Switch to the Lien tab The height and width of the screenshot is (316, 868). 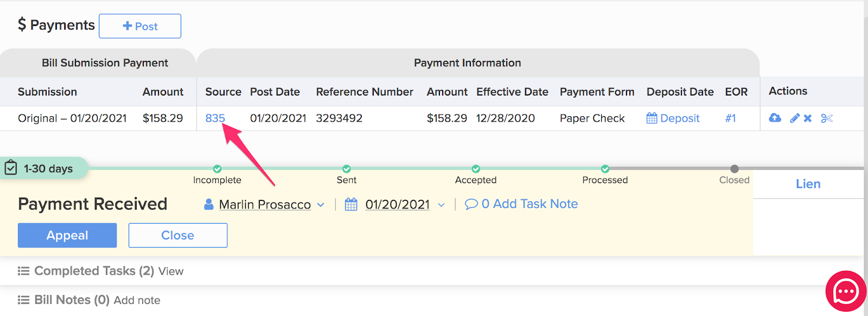tap(808, 184)
